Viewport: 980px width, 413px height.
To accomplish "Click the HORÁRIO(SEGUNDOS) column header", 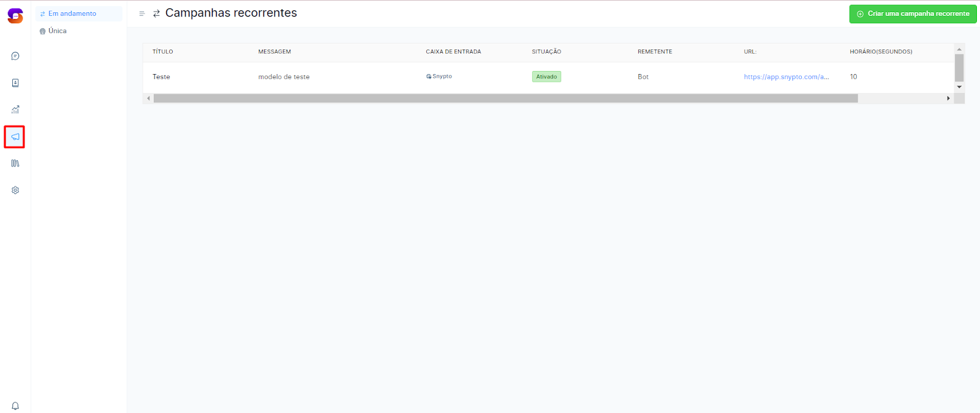I will point(881,52).
